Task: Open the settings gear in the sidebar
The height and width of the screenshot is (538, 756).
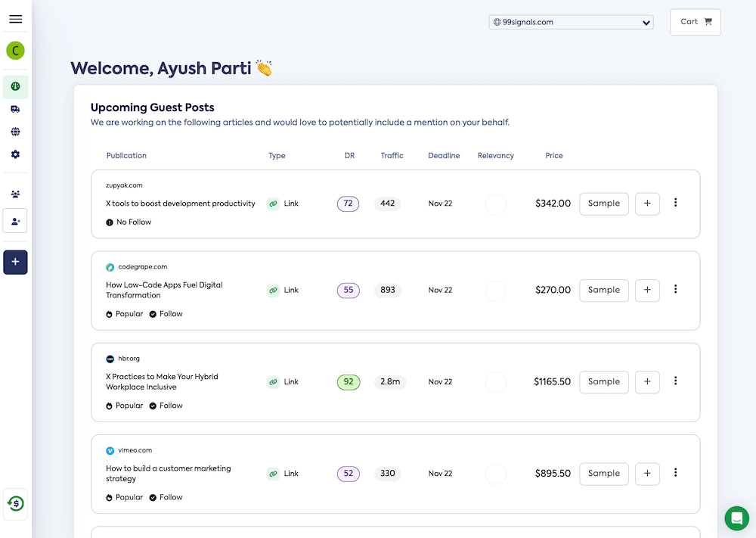Action: tap(15, 154)
